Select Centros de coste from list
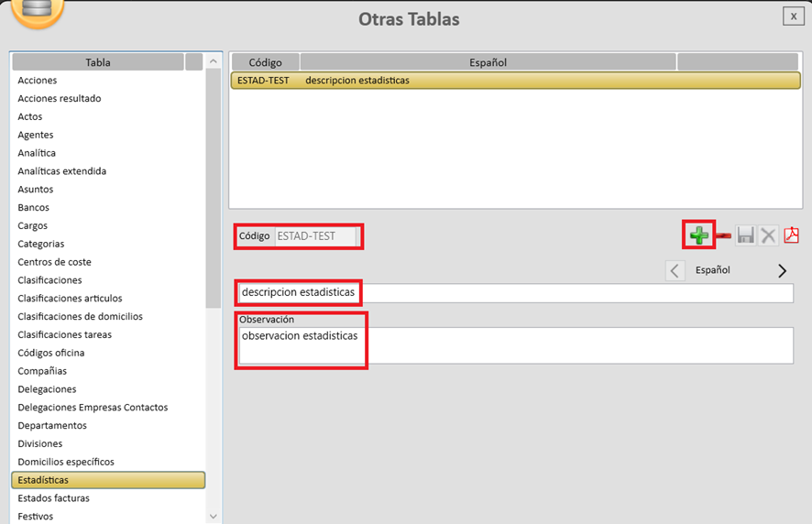The width and height of the screenshot is (812, 524). tap(54, 262)
